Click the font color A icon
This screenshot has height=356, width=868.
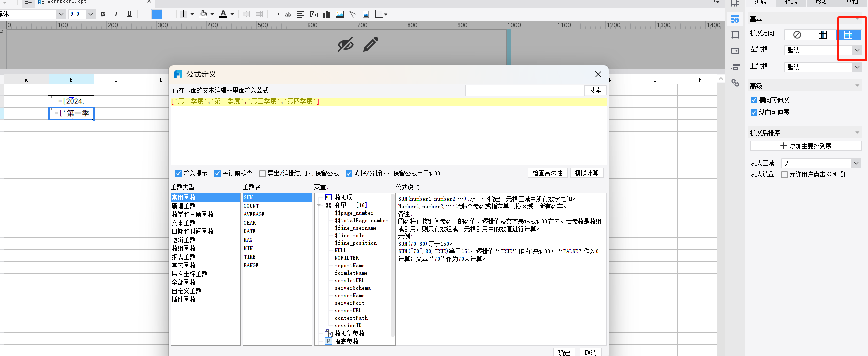223,14
